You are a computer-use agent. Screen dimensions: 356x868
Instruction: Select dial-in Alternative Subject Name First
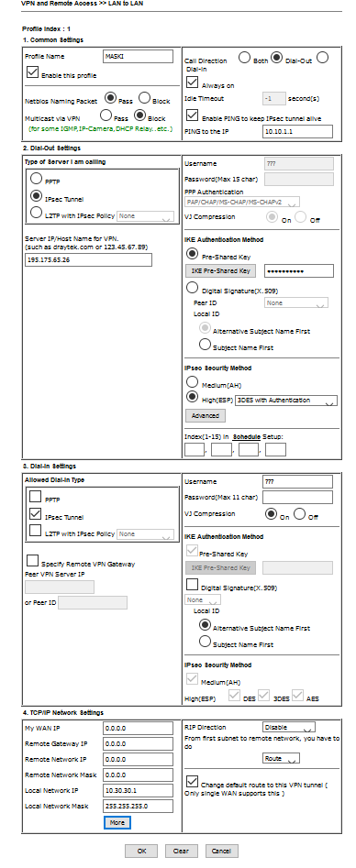(x=205, y=624)
